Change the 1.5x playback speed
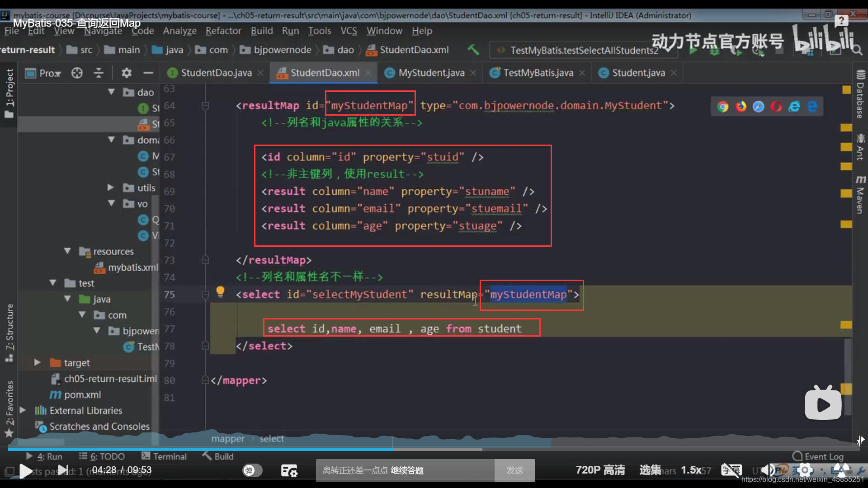Screen dimensions: 868x488 click(x=691, y=470)
